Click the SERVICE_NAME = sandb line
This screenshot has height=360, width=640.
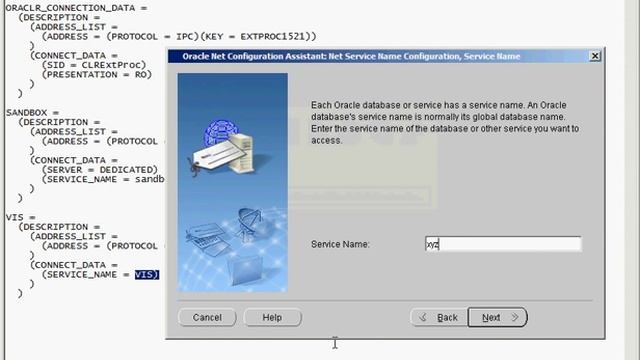(103, 179)
